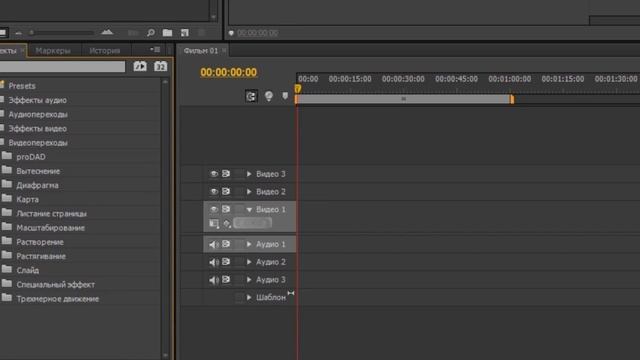Viewport: 640px width, 360px height.
Task: Click the playhead marker on time ruler
Action: (x=298, y=89)
